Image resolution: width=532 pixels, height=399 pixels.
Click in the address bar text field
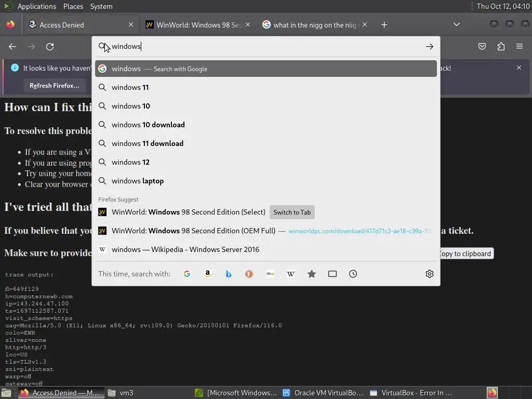coord(267,46)
